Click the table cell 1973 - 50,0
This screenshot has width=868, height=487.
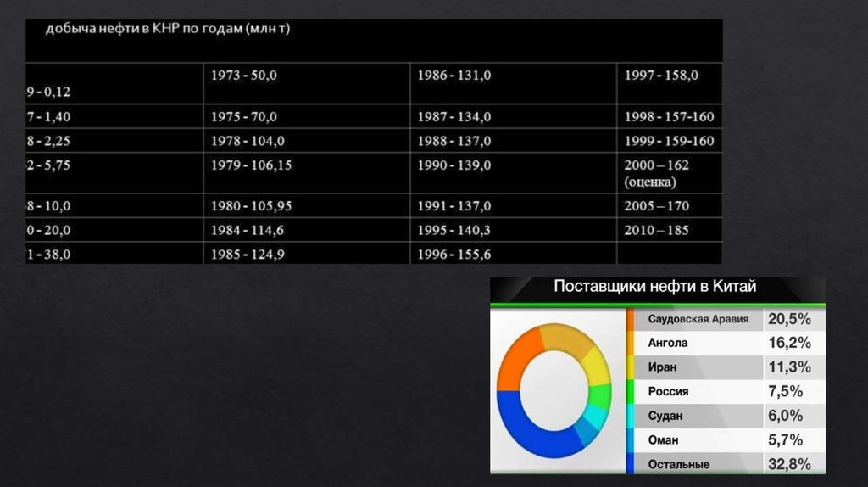point(244,76)
